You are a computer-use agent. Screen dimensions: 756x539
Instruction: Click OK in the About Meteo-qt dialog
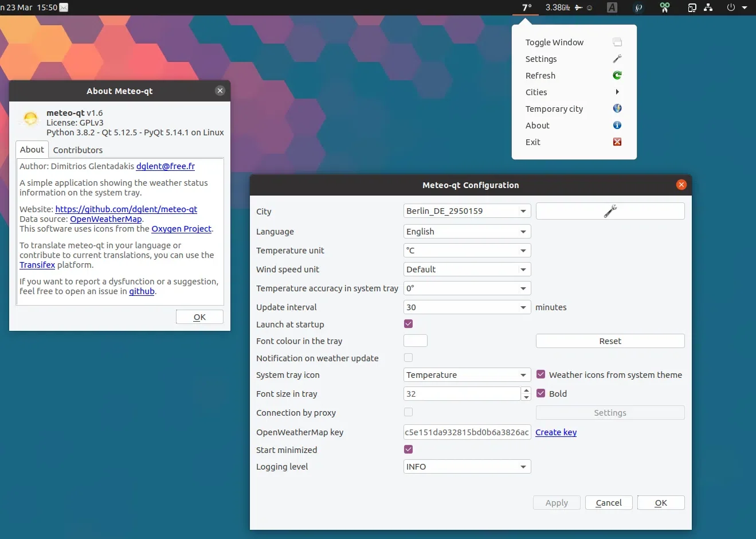pos(199,317)
